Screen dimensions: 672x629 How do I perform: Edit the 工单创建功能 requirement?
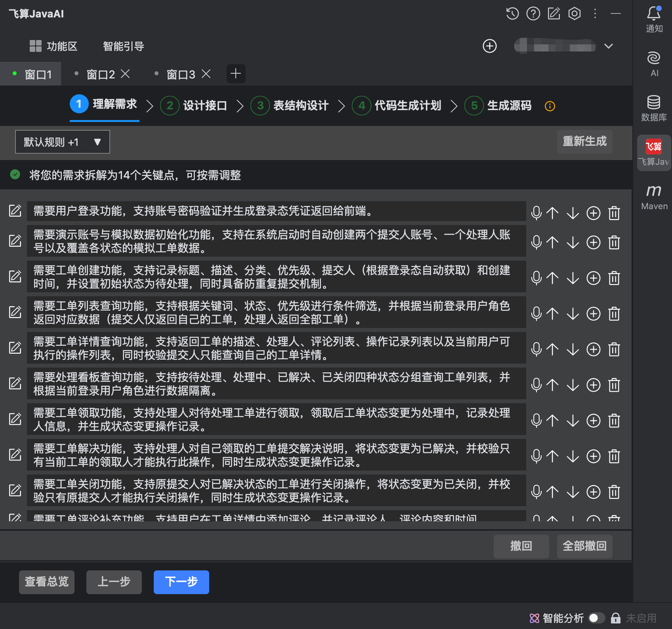tap(15, 277)
